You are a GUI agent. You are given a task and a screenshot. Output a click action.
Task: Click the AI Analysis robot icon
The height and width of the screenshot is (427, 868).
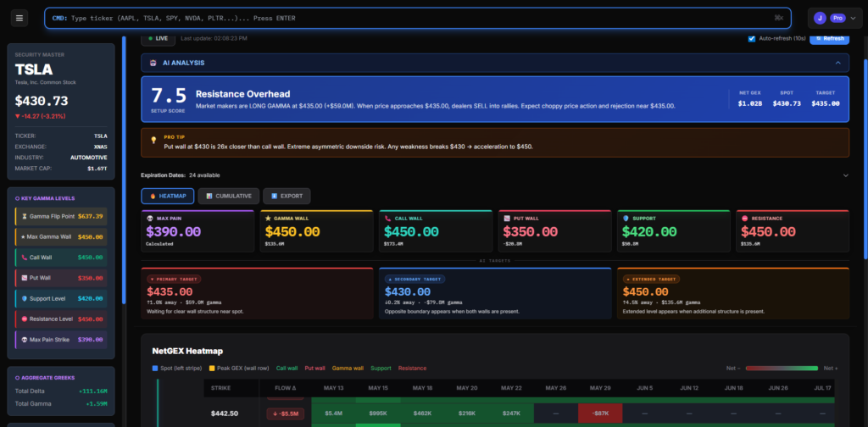(x=153, y=63)
